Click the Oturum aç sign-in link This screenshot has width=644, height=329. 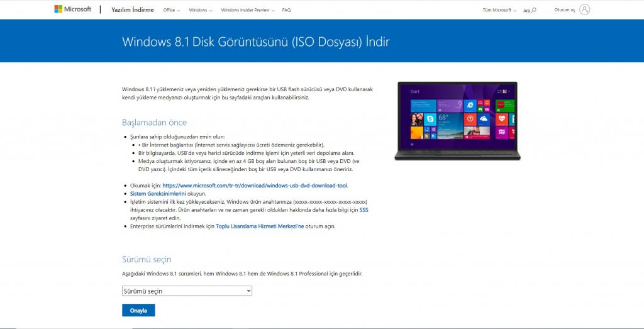coord(564,10)
